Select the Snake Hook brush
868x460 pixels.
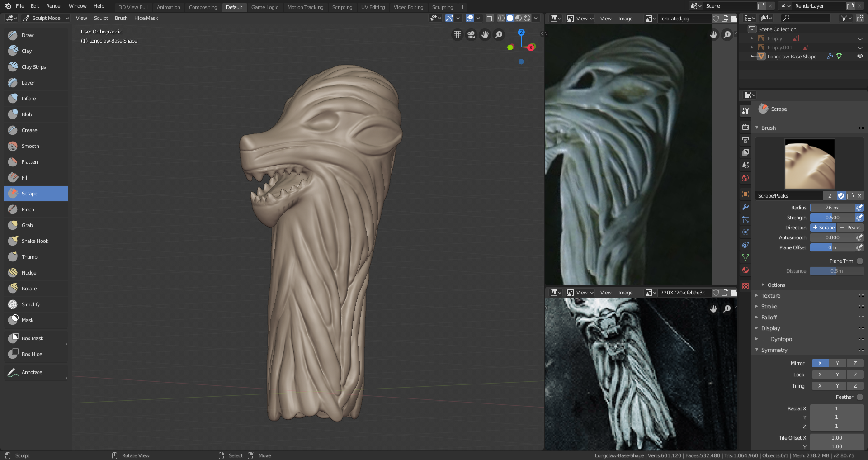pyautogui.click(x=36, y=241)
